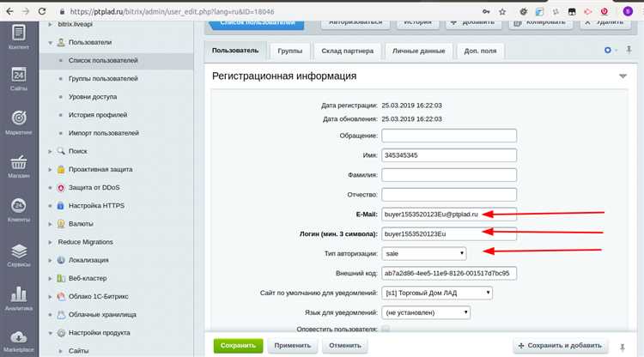Focus the Фамилия input field
The width and height of the screenshot is (644, 357).
449,175
